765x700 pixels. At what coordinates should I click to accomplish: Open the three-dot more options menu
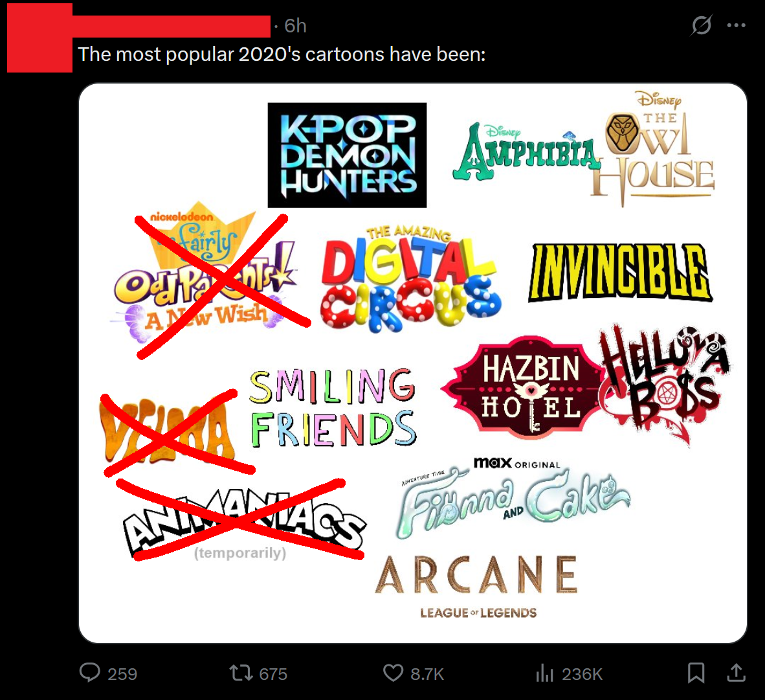(x=737, y=25)
